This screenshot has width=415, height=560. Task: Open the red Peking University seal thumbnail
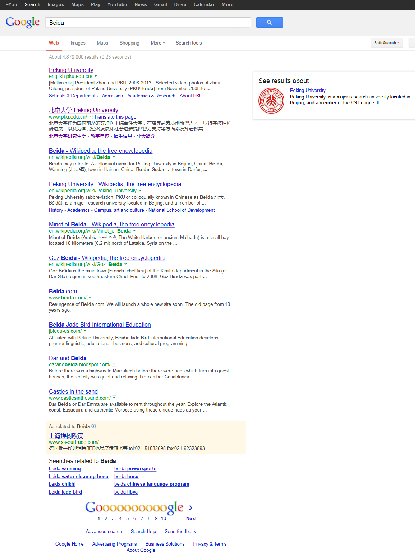coord(271,101)
